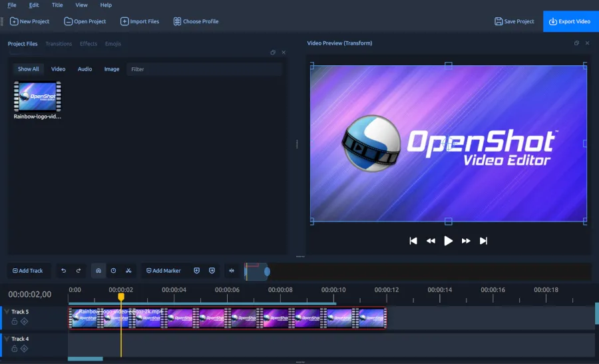Open the Choose Profile selector
Screen dimensions: 599x364
[x=196, y=21]
